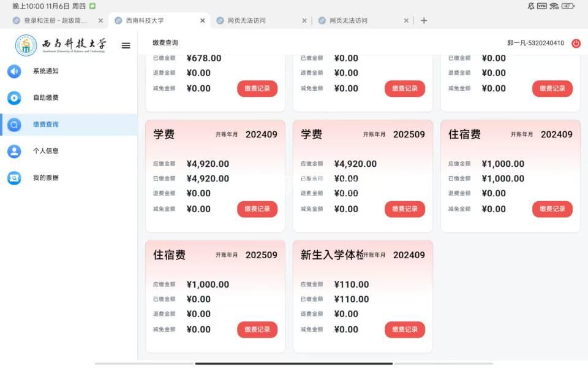
Task: Click the Southwest University logo
Action: coord(61,45)
